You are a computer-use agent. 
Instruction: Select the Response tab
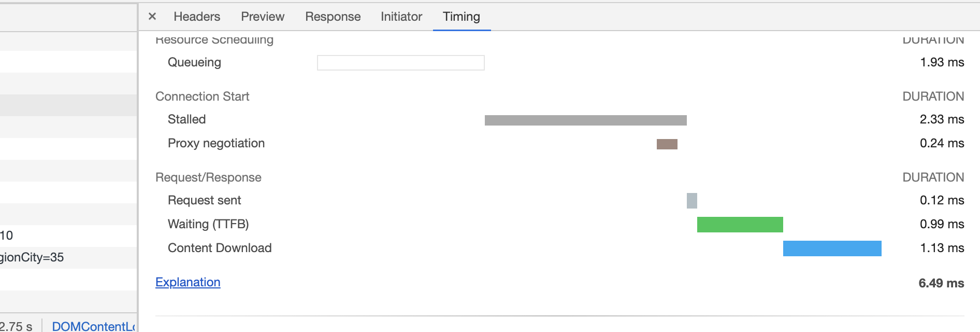(333, 17)
